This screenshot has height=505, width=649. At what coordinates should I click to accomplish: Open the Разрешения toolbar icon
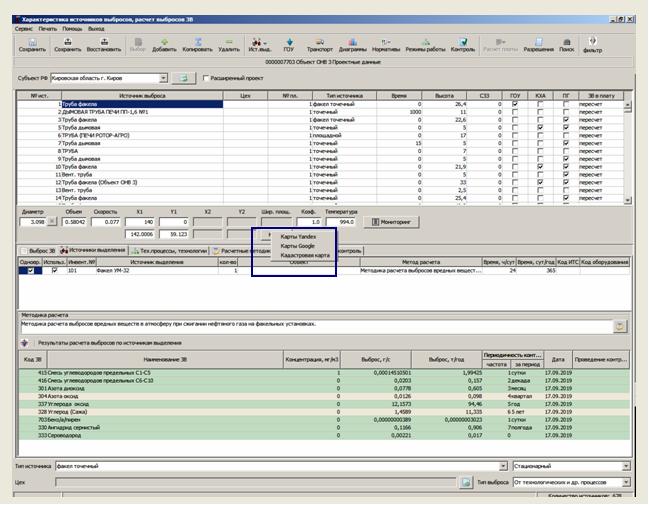click(538, 43)
